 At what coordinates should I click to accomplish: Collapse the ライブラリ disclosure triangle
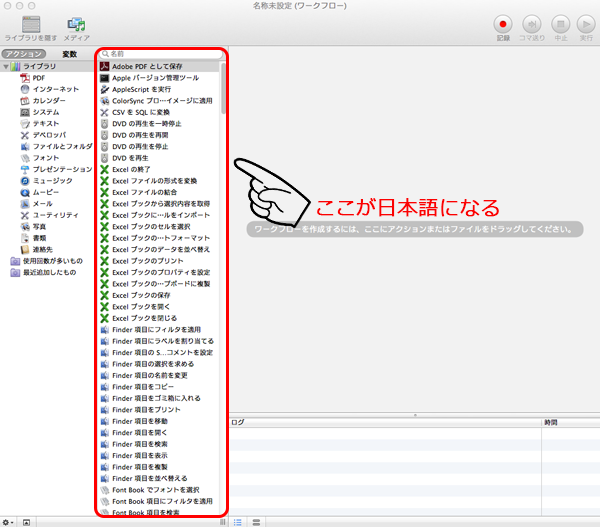[x=6, y=67]
